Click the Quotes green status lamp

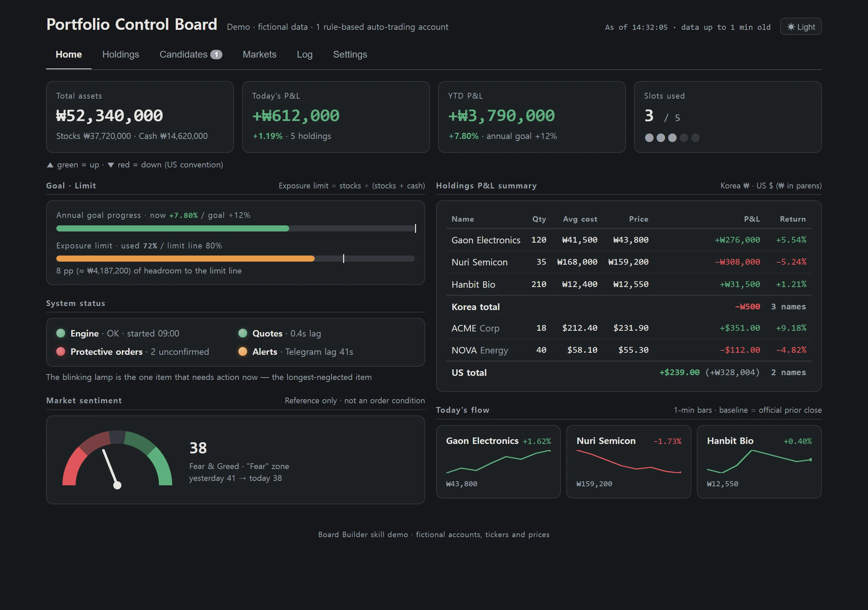[x=243, y=333]
